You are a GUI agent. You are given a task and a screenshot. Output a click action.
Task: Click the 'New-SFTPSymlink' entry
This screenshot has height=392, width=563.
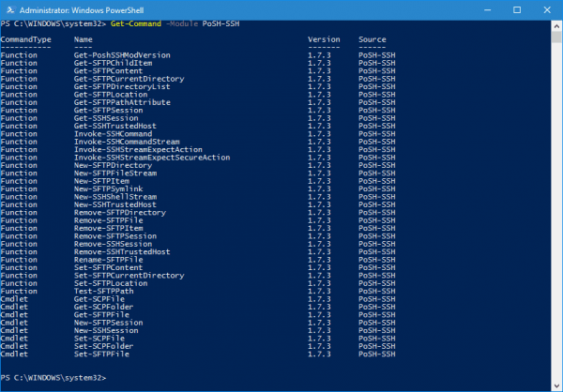109,189
